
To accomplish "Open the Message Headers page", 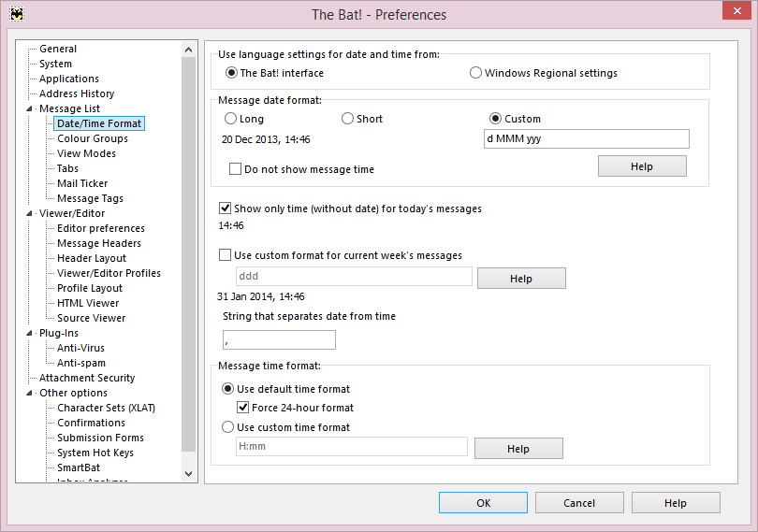I will click(x=99, y=243).
